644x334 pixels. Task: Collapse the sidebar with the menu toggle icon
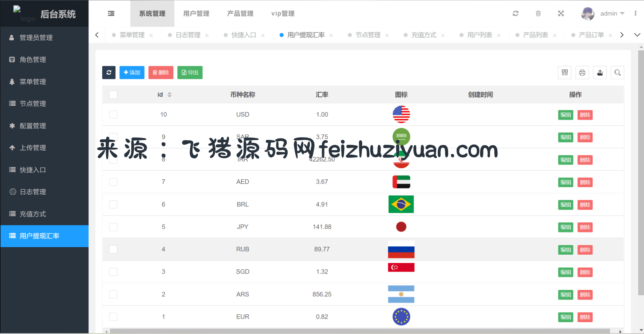point(111,13)
